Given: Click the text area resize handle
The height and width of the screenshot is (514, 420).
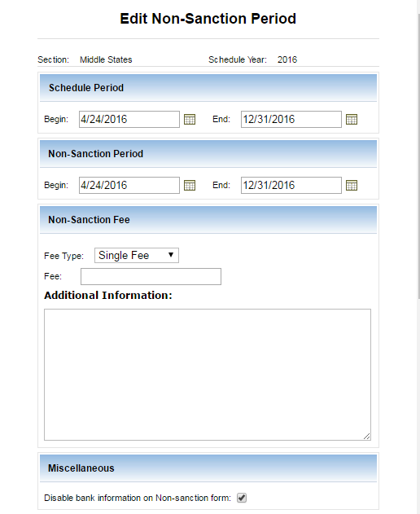Looking at the screenshot, I should (x=367, y=436).
